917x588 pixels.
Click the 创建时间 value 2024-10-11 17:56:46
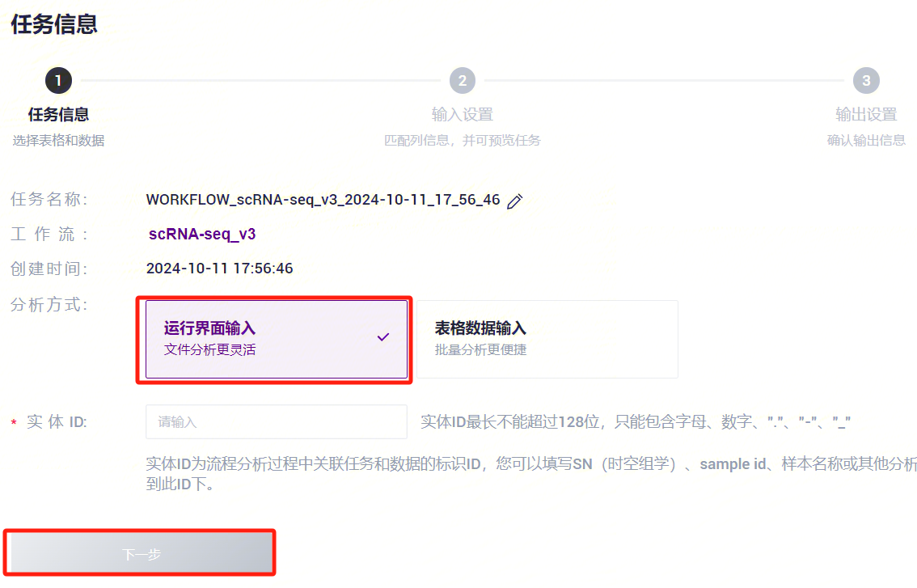(219, 269)
